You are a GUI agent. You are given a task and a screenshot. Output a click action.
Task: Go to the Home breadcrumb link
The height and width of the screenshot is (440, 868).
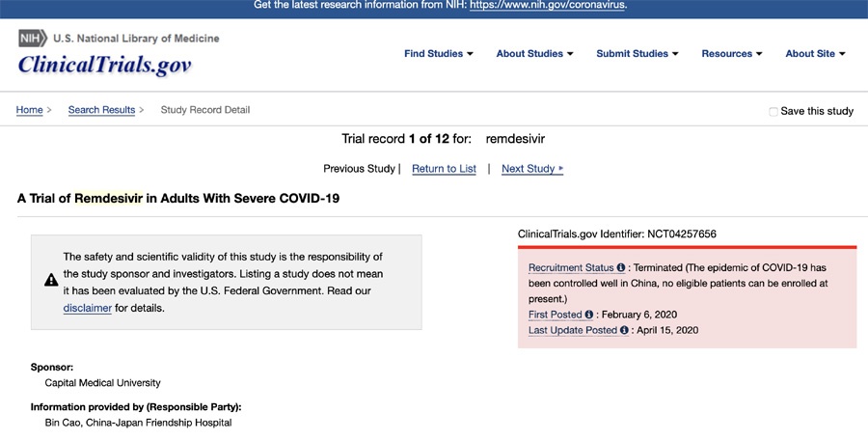[29, 110]
